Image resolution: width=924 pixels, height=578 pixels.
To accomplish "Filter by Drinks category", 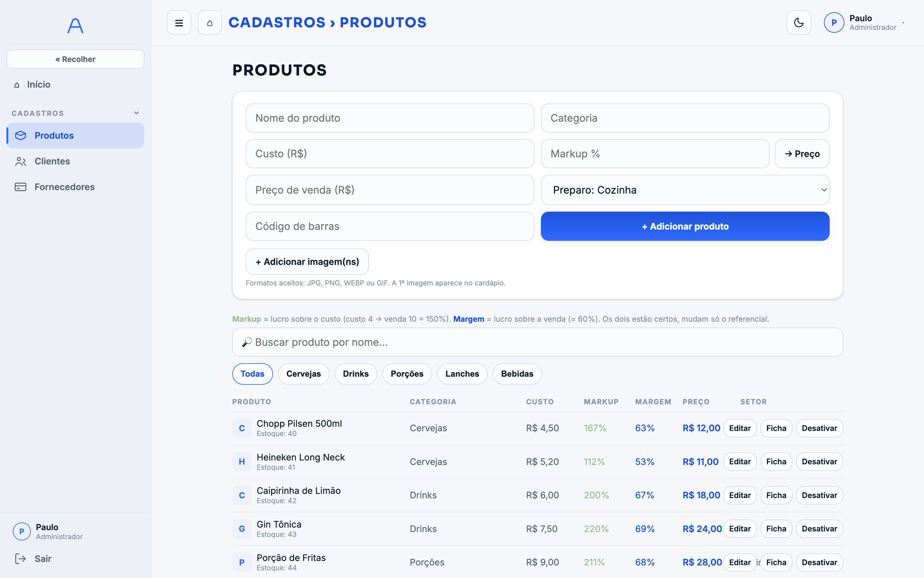I will point(355,374).
